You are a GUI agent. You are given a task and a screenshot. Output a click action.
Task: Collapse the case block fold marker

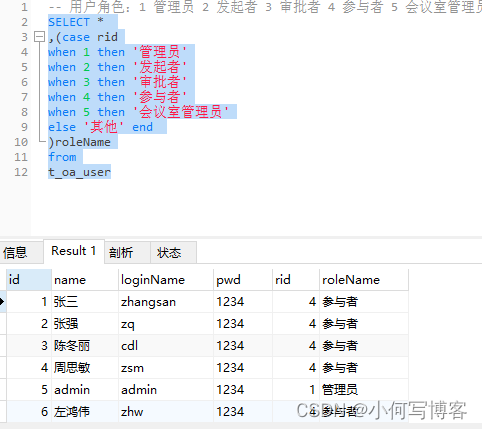(40, 37)
